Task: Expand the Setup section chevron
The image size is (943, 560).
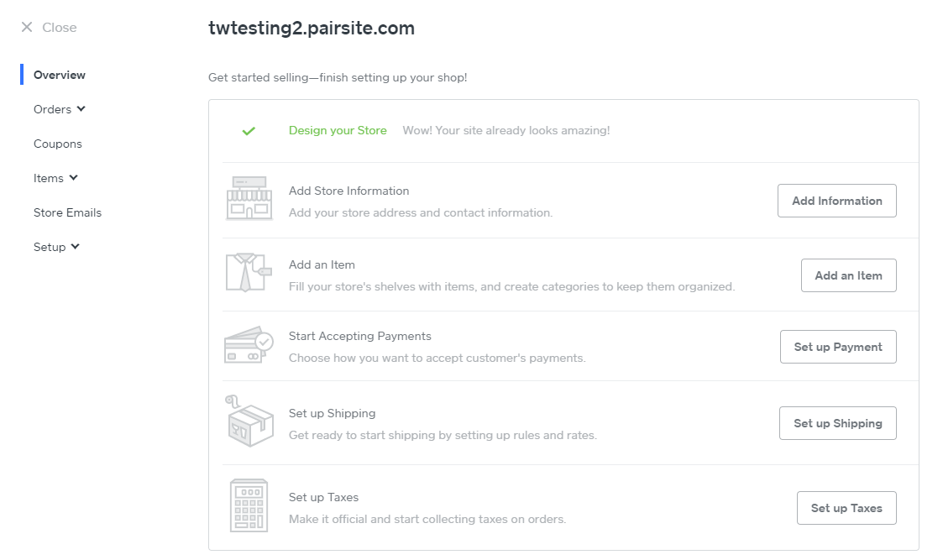Action: (76, 247)
